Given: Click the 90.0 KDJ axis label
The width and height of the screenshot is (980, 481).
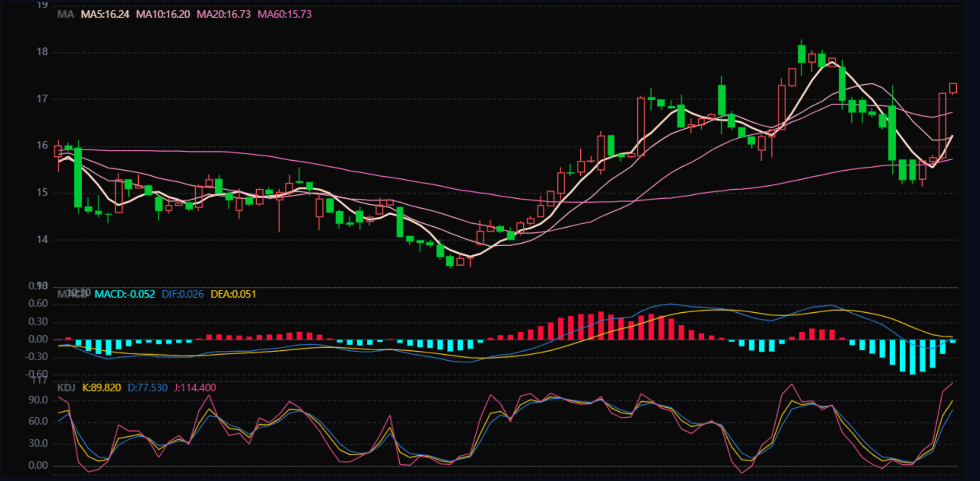Looking at the screenshot, I should pos(38,400).
